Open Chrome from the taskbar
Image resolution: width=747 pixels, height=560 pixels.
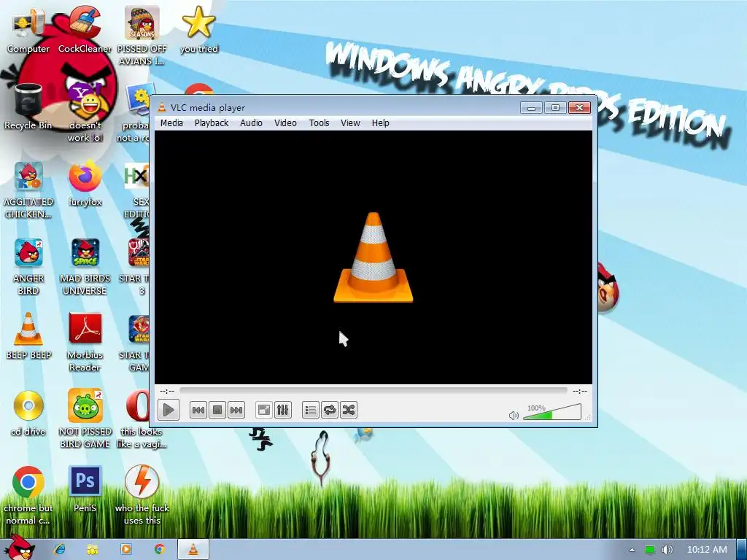pos(159,549)
